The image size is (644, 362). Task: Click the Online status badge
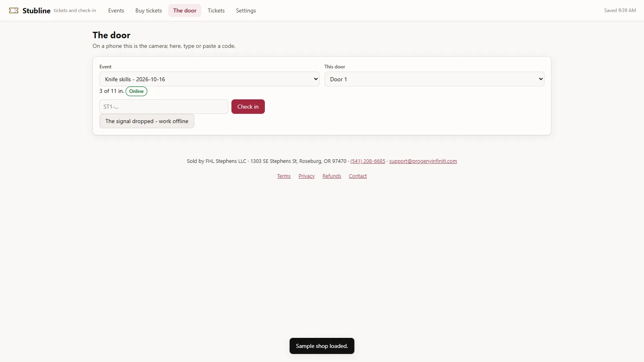pyautogui.click(x=136, y=91)
